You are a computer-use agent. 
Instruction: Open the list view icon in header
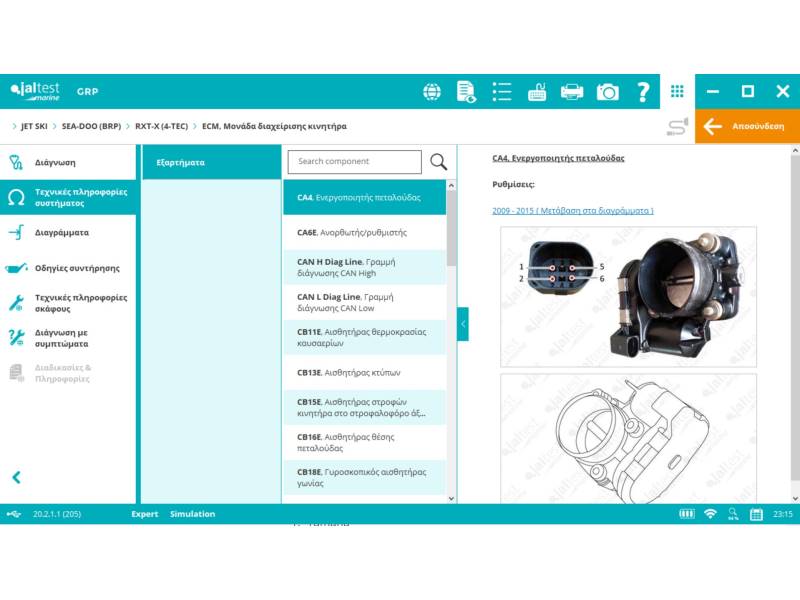pyautogui.click(x=502, y=92)
